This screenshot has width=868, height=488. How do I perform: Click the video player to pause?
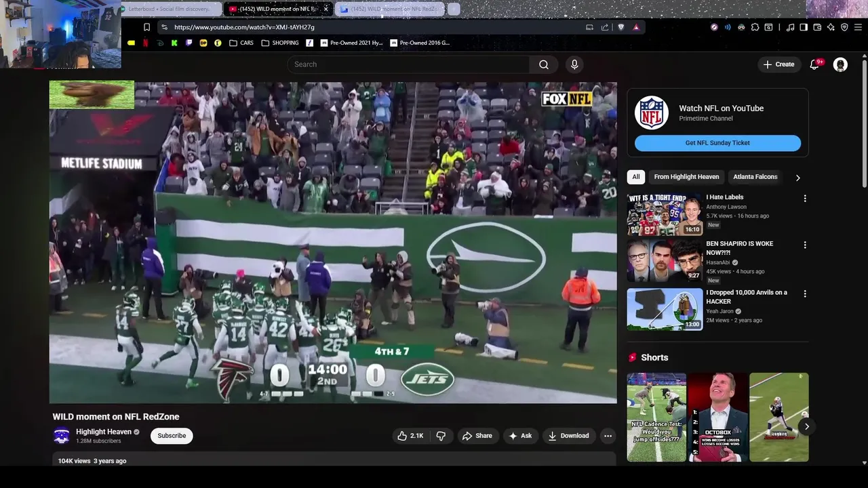333,243
